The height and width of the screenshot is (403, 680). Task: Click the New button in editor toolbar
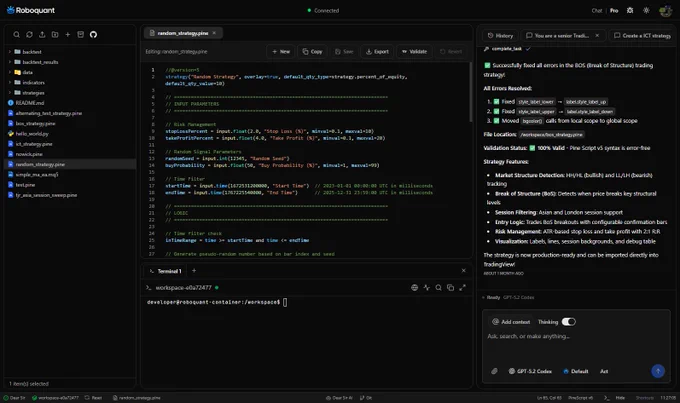(281, 51)
